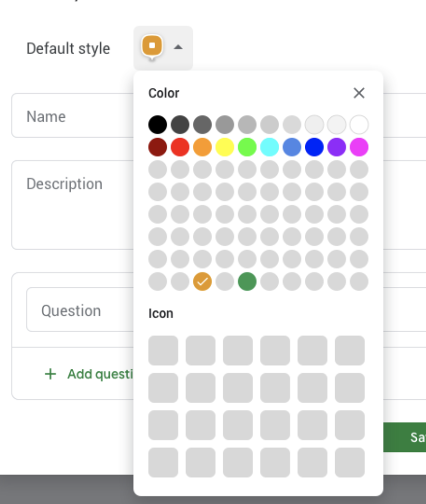Viewport: 426px width, 504px height.
Task: Choose the yellow color swatch
Action: point(225,147)
